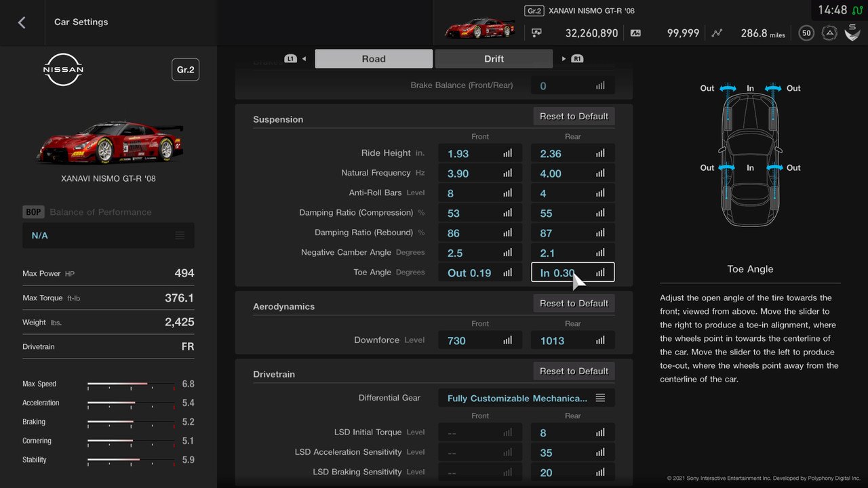Screen dimensions: 868x488
Task: Click the XANAVI NISMO GT-R car image
Action: click(x=108, y=142)
